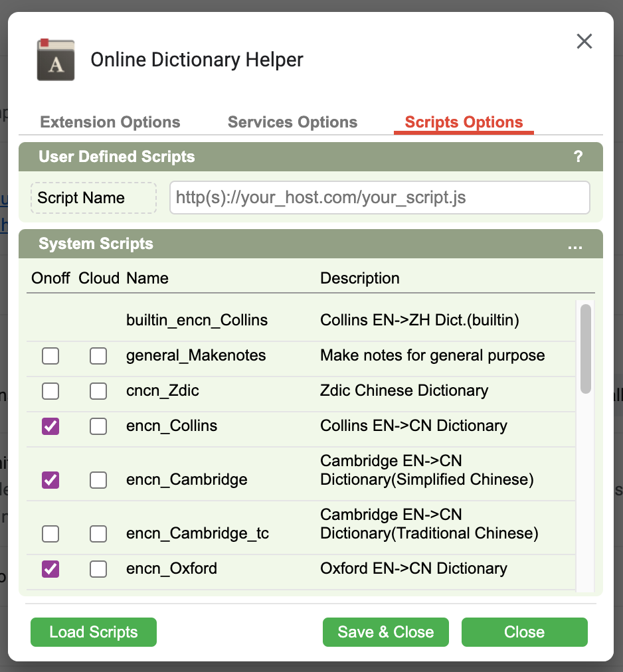Toggle the Cloud checkbox for encn_Oxford
This screenshot has width=623, height=672.
click(98, 569)
